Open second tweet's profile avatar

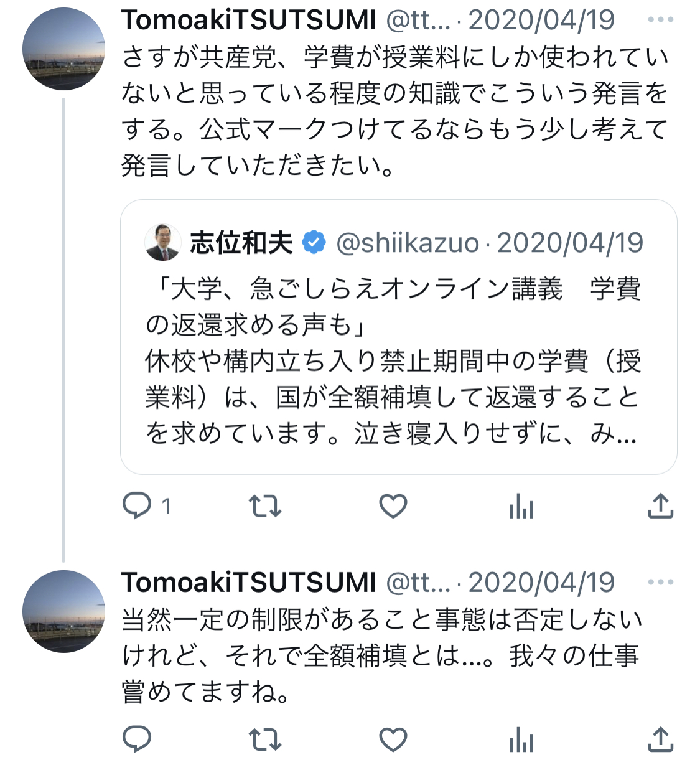click(x=63, y=611)
